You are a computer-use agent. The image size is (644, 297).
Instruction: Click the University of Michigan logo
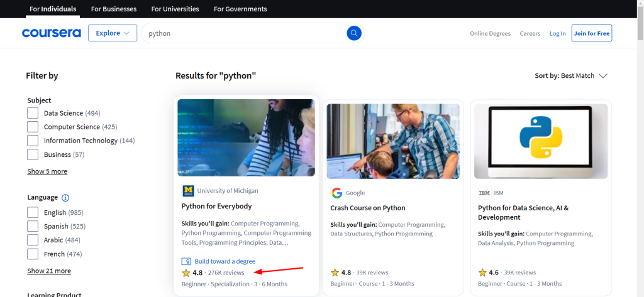click(188, 191)
